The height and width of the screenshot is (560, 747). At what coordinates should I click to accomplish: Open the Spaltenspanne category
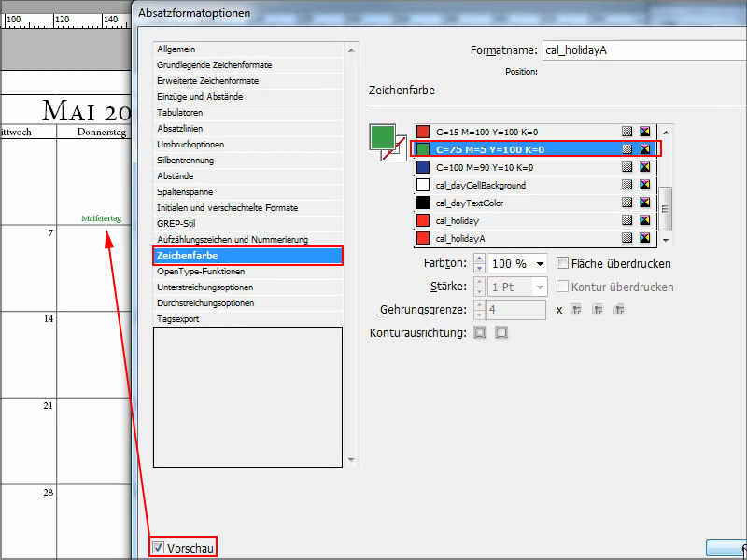pyautogui.click(x=247, y=192)
